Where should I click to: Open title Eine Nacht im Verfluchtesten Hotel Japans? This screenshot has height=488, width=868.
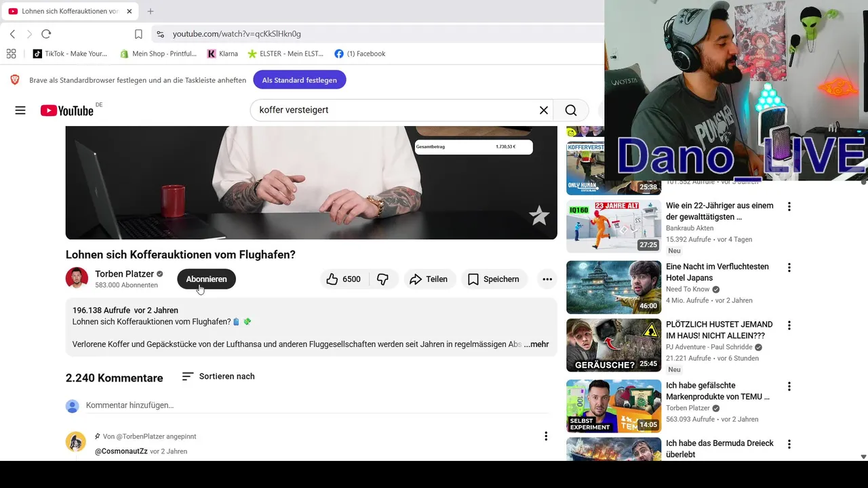click(718, 272)
